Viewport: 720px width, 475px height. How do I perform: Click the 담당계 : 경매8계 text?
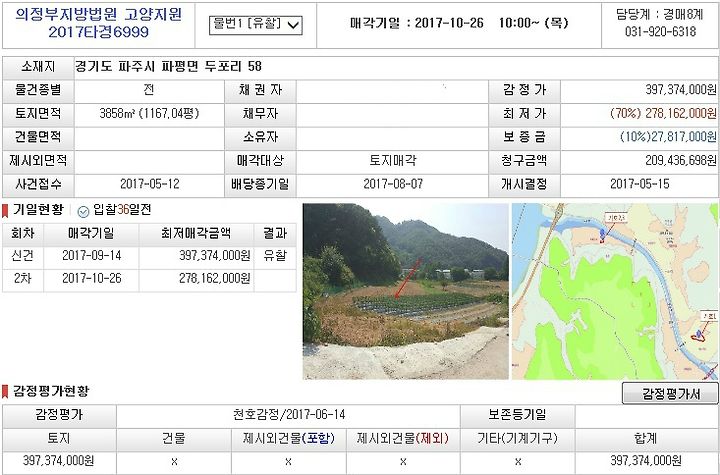[x=660, y=14]
